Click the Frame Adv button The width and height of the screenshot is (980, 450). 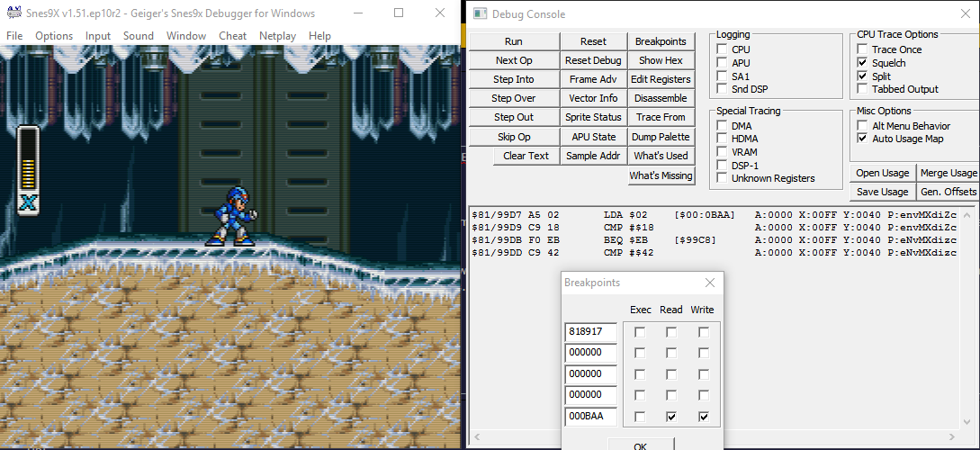click(x=593, y=79)
